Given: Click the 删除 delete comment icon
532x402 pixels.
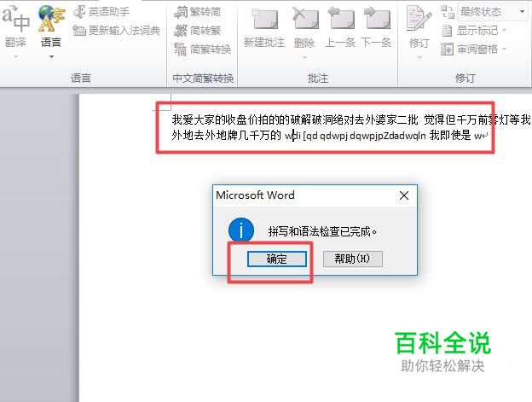Looking at the screenshot, I should [x=305, y=19].
